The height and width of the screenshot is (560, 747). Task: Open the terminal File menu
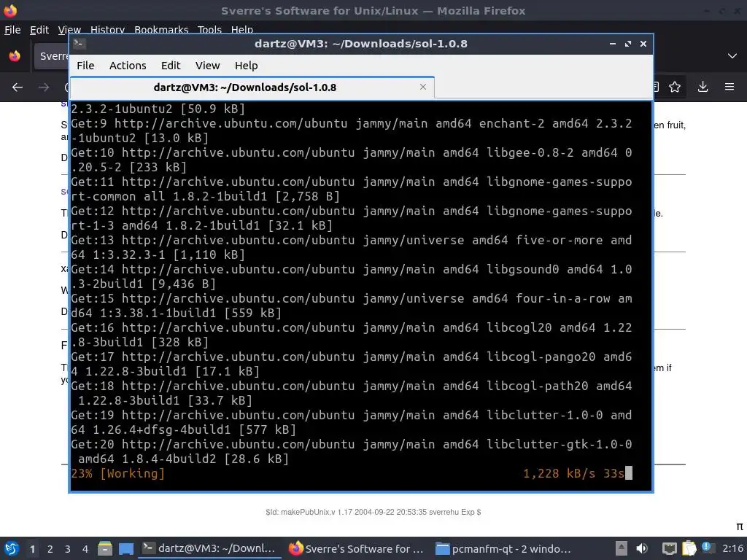pos(86,65)
